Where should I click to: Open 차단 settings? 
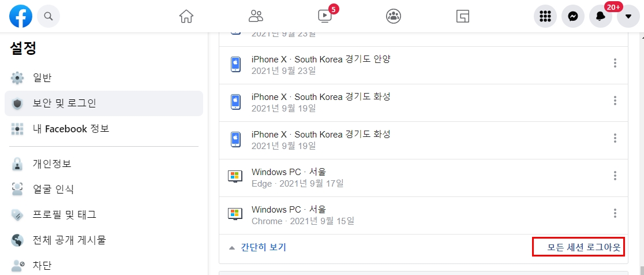104,265
